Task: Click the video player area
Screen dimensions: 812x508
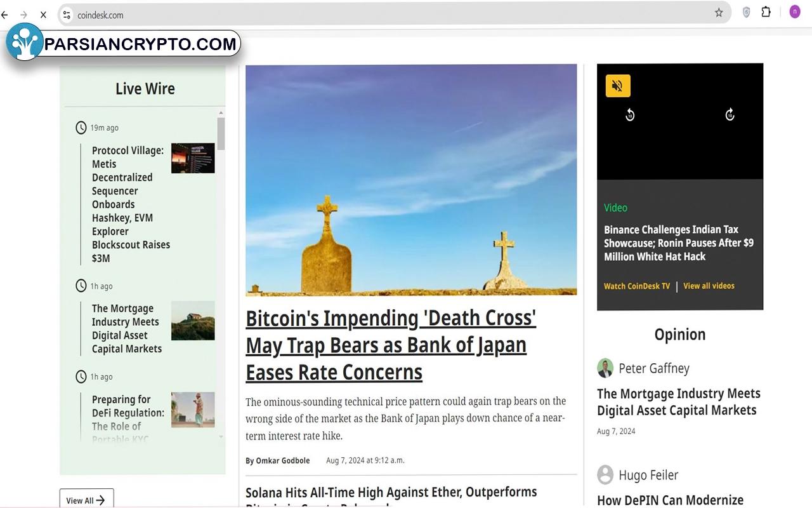Action: click(x=680, y=121)
